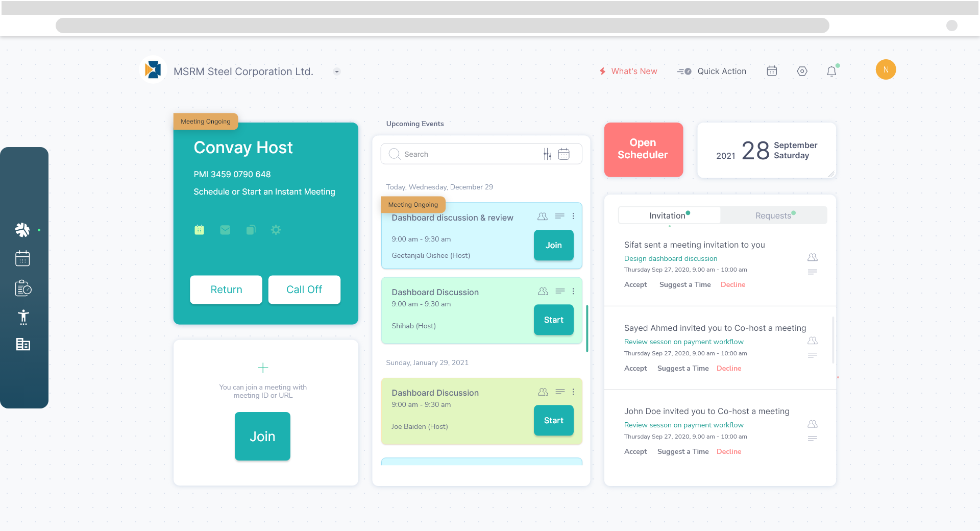Select the Invitation tab
The image size is (980, 531).
click(669, 215)
